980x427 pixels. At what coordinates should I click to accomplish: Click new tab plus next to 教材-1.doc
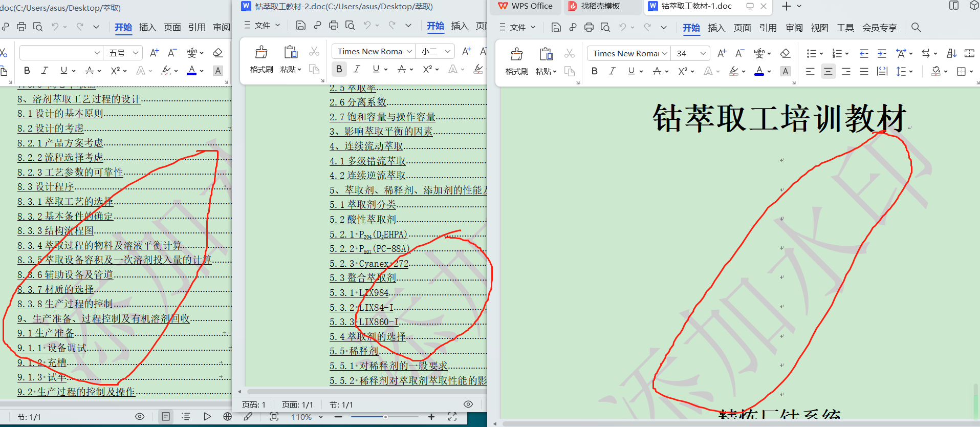[x=787, y=6]
